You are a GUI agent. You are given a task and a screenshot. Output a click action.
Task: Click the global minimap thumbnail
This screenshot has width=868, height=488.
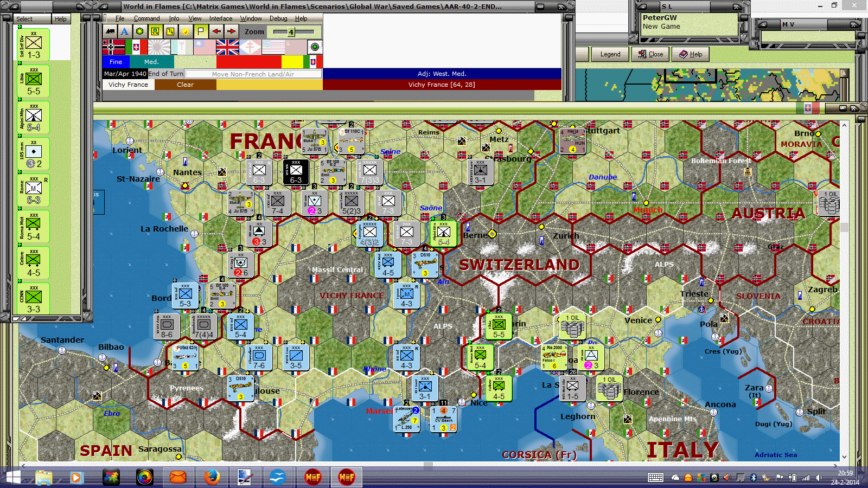pyautogui.click(x=707, y=85)
